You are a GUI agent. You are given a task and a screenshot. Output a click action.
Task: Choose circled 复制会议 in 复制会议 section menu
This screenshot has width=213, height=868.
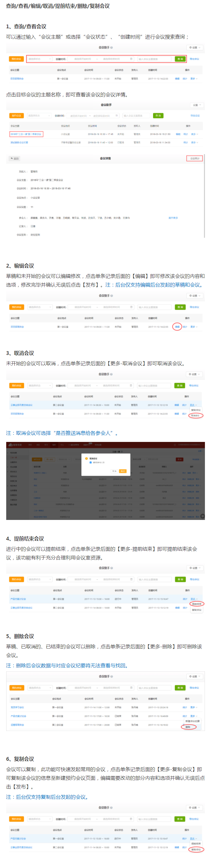pos(196,849)
